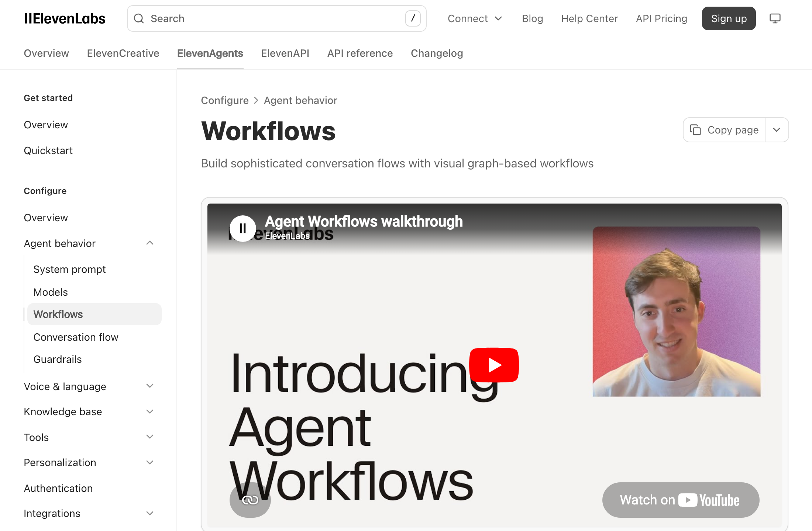This screenshot has width=812, height=531.
Task: Collapse the Agent behavior section
Action: pos(150,243)
